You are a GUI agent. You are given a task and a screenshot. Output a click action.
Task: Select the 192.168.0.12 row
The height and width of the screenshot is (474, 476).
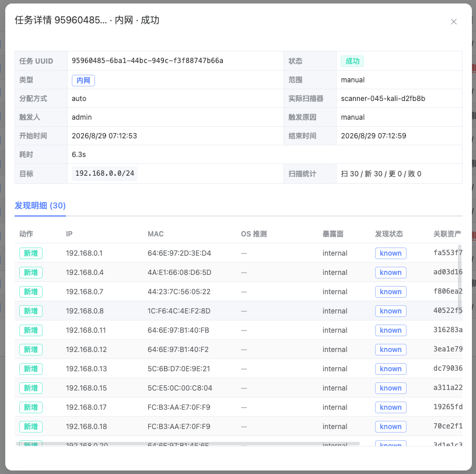tap(239, 350)
